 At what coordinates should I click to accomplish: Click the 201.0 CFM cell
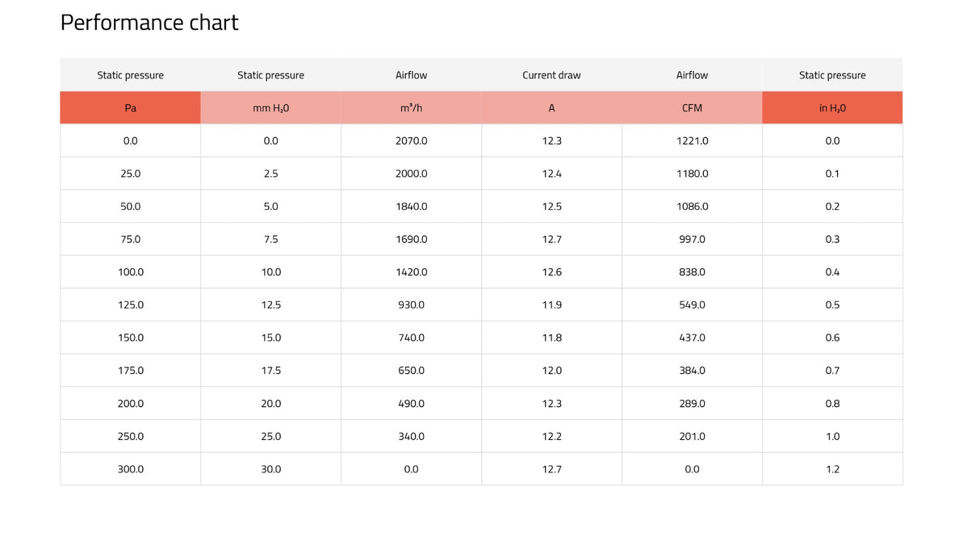693,436
